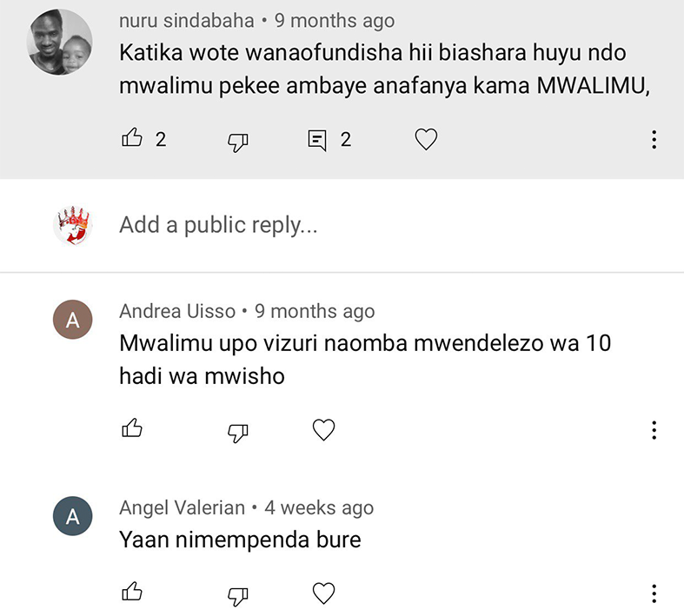Dislike nuru sindabaha's comment
The width and height of the screenshot is (684, 616).
237,140
